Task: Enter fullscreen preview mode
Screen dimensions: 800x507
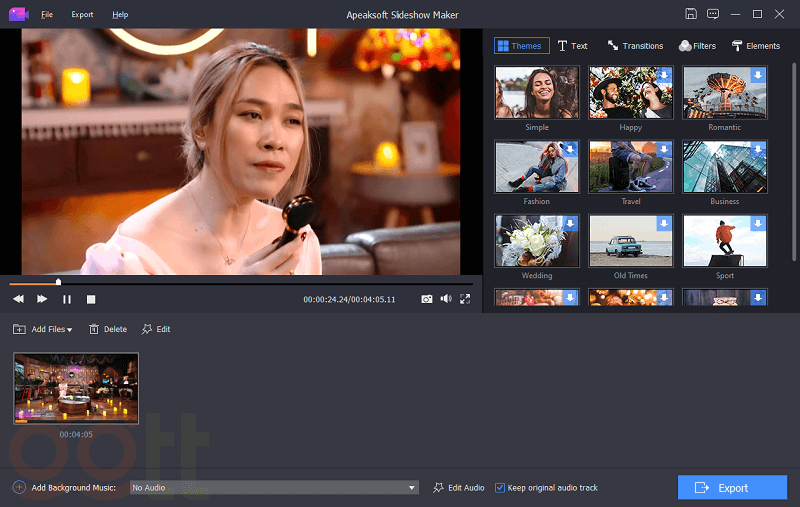Action: tap(465, 299)
